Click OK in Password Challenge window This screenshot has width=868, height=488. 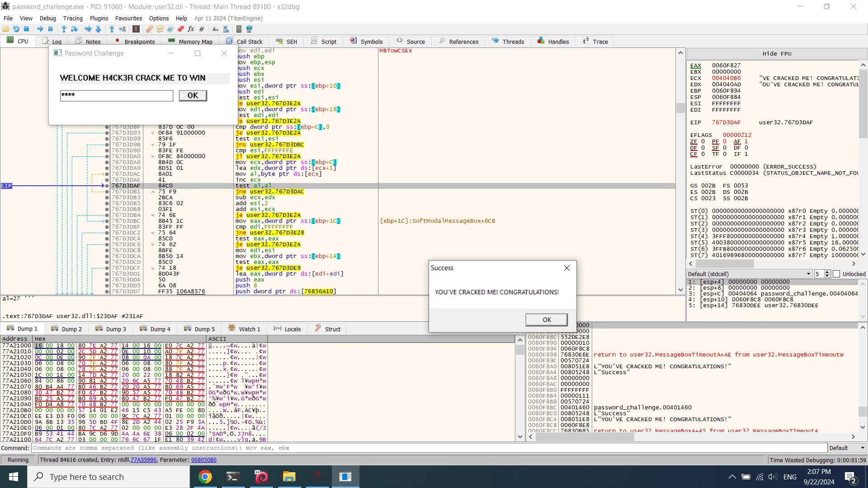click(x=193, y=95)
